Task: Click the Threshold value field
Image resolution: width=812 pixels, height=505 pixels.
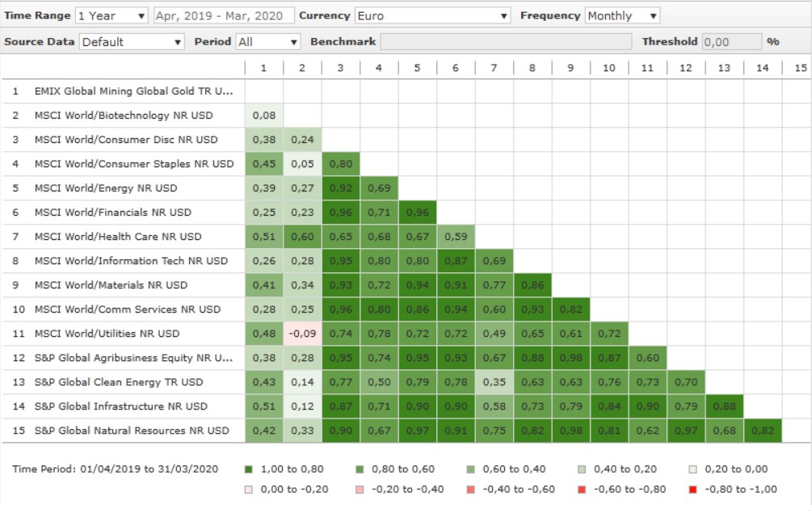Action: point(731,41)
